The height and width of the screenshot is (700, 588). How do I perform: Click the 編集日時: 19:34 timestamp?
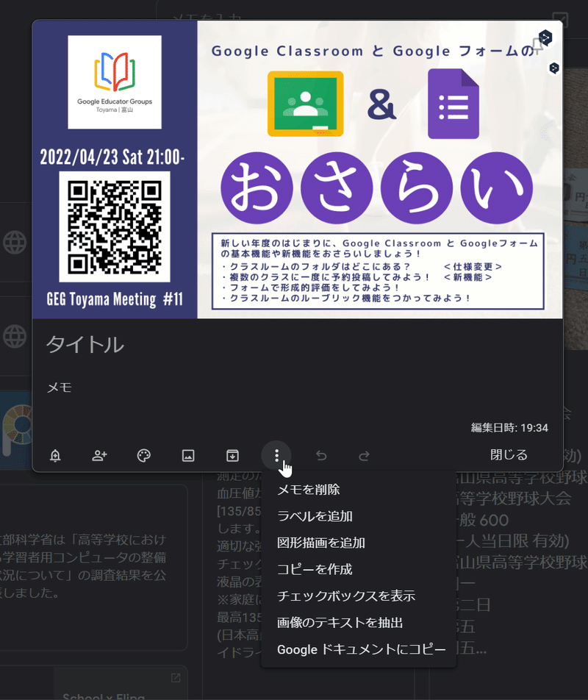[509, 428]
